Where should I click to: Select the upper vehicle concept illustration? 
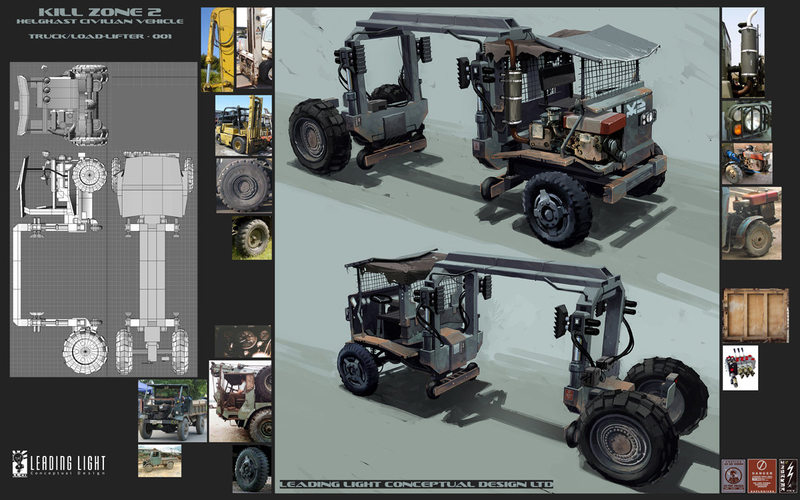click(477, 130)
